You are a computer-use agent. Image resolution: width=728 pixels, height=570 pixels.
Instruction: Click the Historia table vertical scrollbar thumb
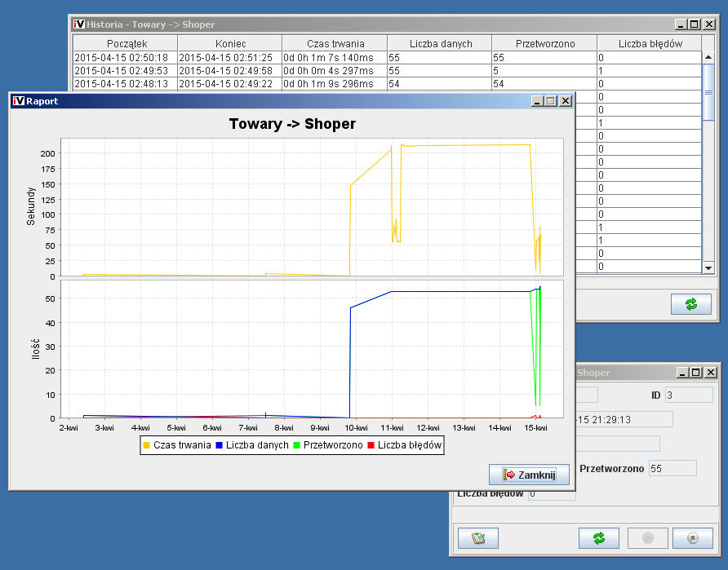(x=708, y=92)
